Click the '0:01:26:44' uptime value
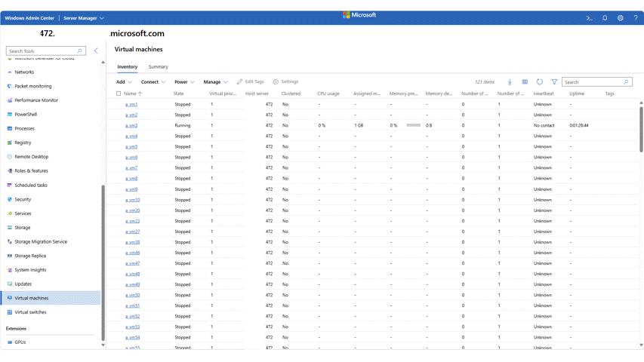Image resolution: width=644 pixels, height=362 pixels. (579, 126)
